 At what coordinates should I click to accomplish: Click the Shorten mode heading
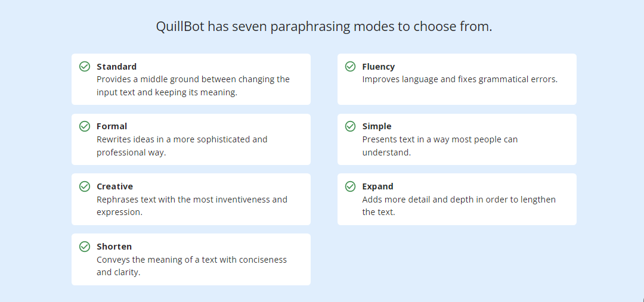tap(114, 247)
